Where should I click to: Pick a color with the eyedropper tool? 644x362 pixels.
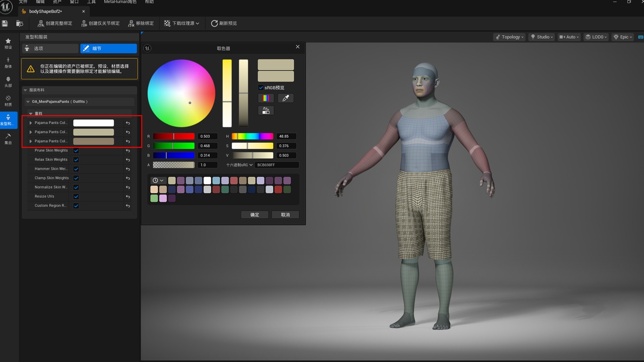pyautogui.click(x=285, y=98)
